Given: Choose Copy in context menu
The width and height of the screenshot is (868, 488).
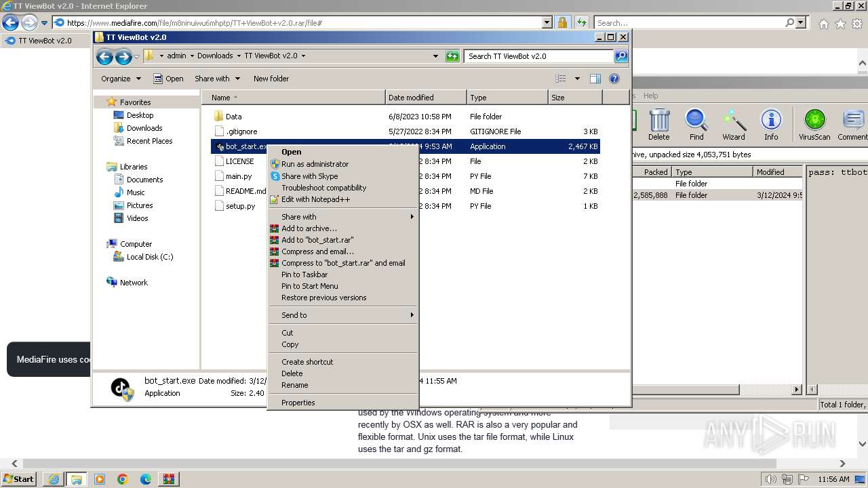Looking at the screenshot, I should [342, 344].
